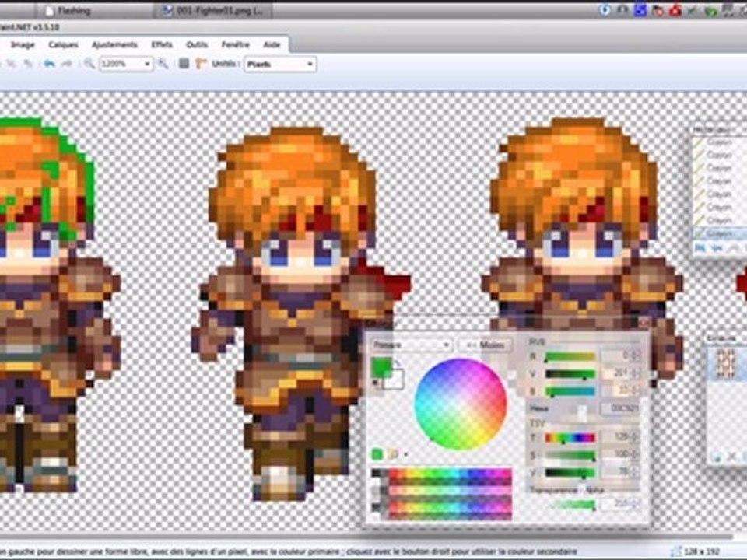Image resolution: width=747 pixels, height=560 pixels.
Task: Open the Ajustements menu
Action: [114, 44]
